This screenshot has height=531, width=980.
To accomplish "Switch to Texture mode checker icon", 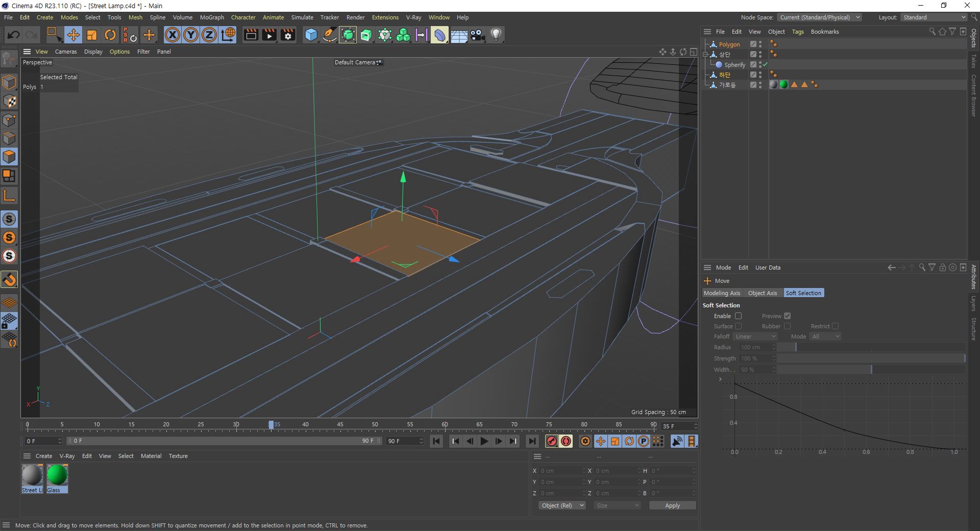I will point(9,101).
